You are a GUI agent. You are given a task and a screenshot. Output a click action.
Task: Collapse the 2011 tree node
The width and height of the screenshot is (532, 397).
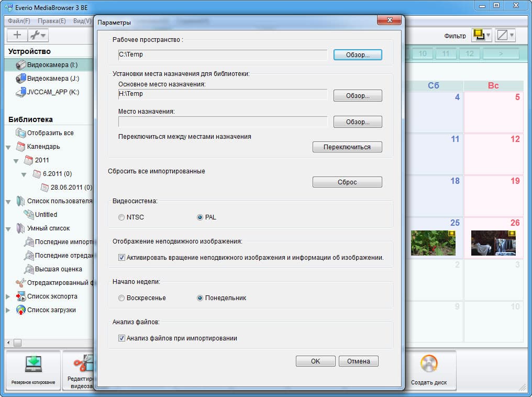16,161
